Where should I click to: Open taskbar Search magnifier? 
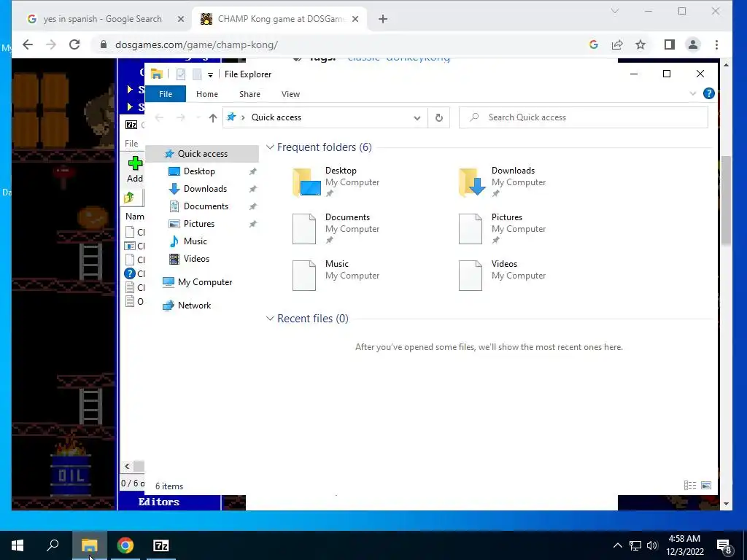coord(53,545)
